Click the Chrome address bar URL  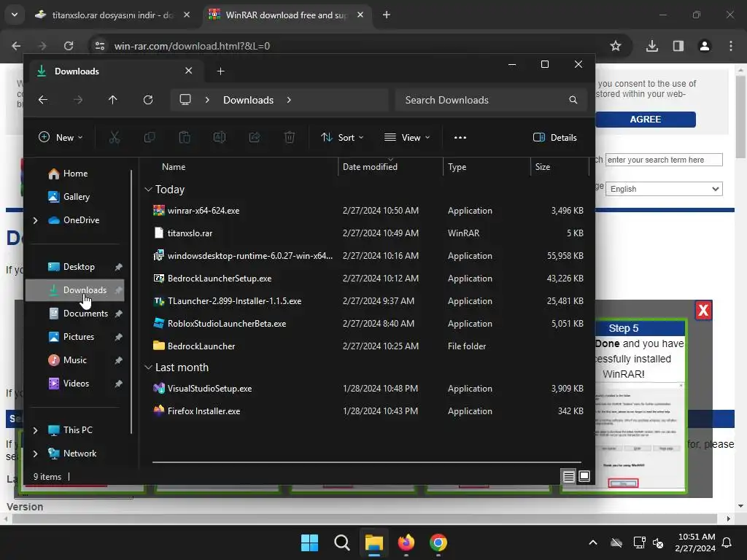click(192, 46)
